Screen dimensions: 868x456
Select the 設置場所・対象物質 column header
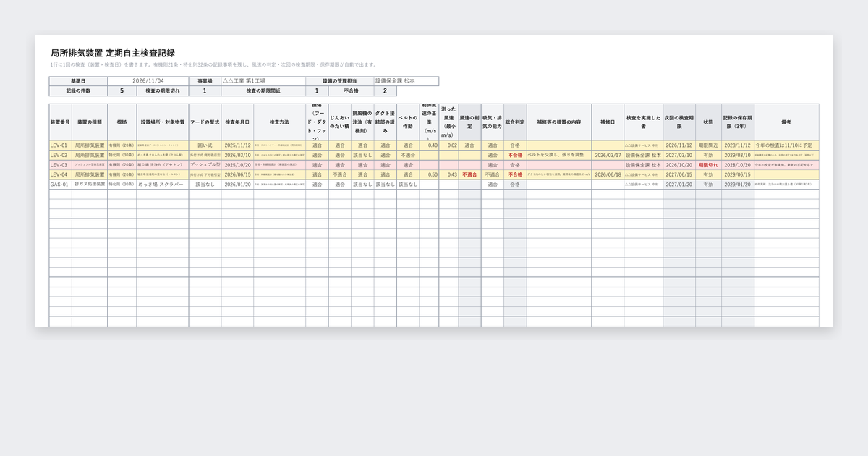(x=162, y=122)
